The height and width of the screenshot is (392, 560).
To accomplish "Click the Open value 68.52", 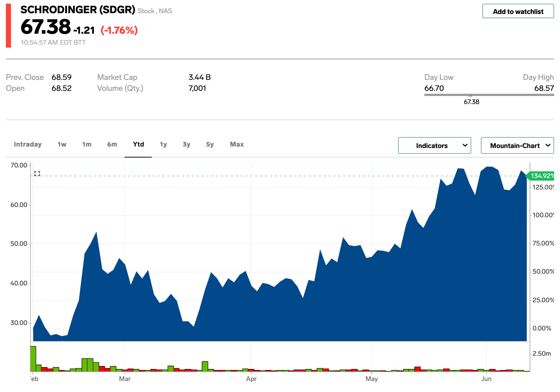I will pyautogui.click(x=62, y=88).
